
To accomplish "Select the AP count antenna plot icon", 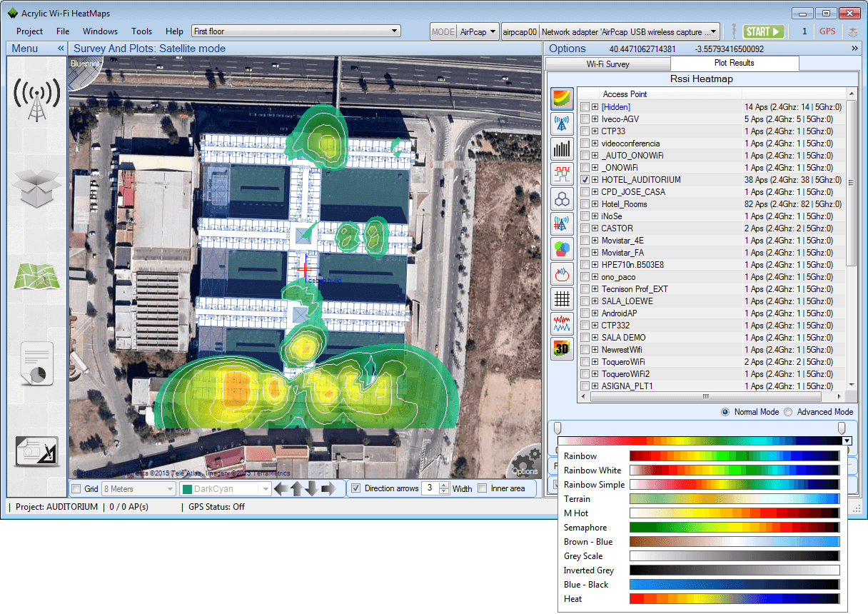I will coord(562,224).
